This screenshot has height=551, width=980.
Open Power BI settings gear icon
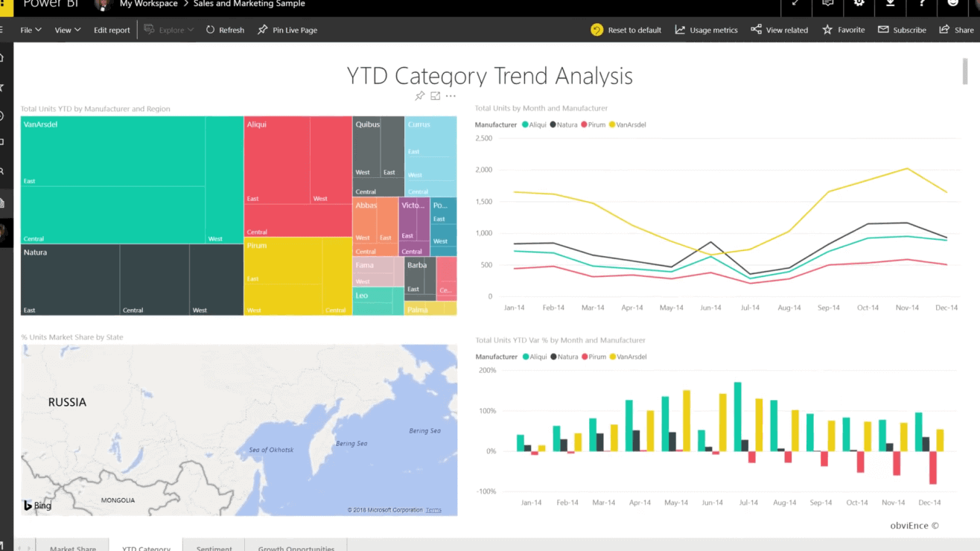pyautogui.click(x=859, y=7)
